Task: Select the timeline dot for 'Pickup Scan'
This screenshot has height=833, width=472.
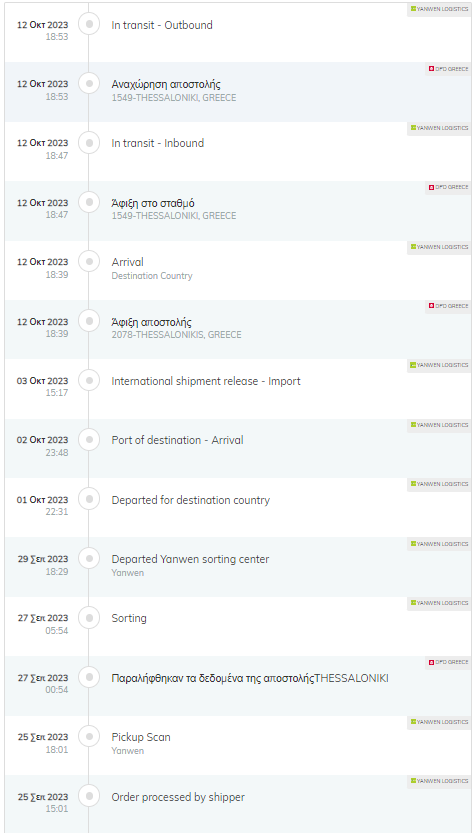Action: click(89, 736)
